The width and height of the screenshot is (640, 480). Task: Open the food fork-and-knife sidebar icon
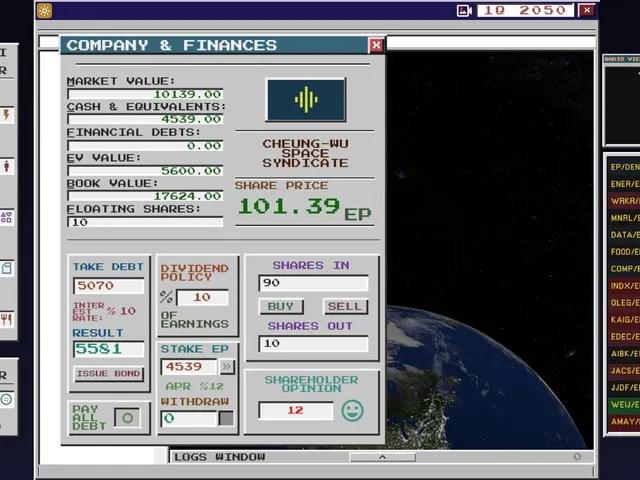click(x=7, y=319)
